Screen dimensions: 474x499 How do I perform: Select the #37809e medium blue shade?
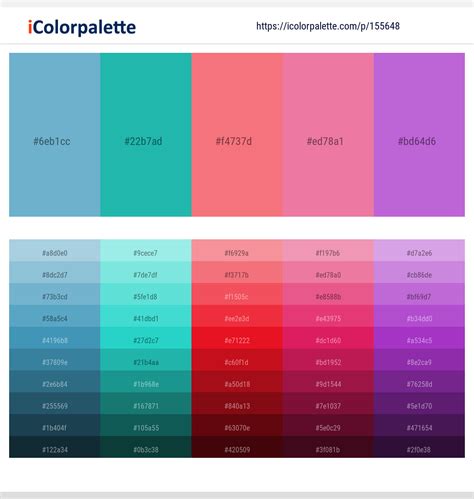coord(55,360)
